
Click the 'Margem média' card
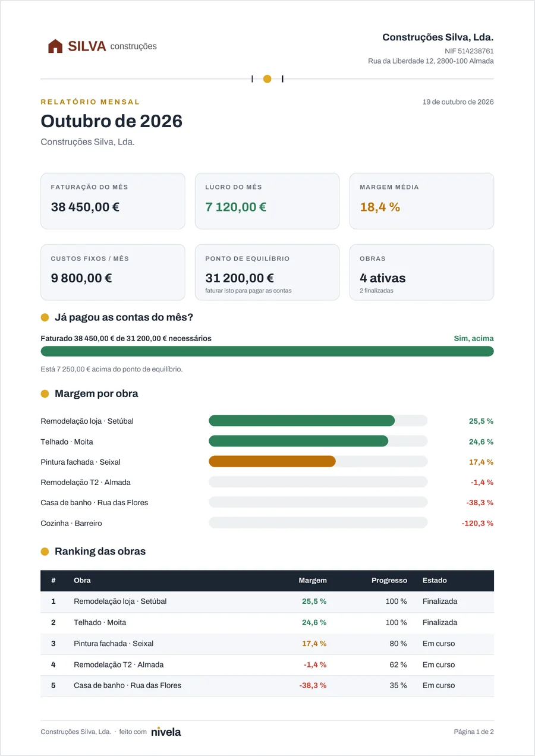tap(421, 201)
